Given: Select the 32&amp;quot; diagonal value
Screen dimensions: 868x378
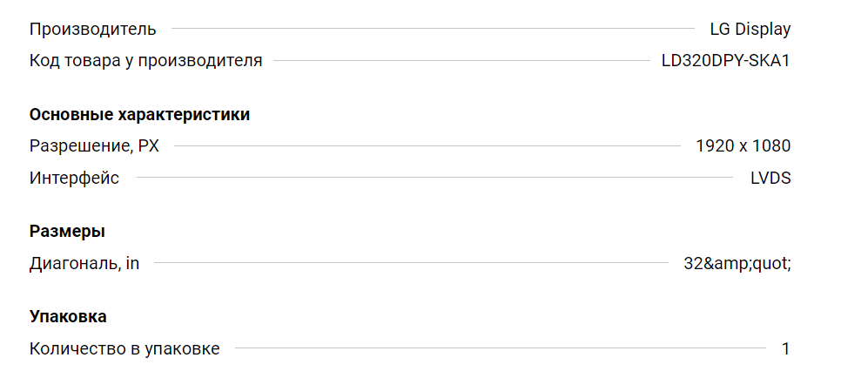Looking at the screenshot, I should [x=737, y=263].
